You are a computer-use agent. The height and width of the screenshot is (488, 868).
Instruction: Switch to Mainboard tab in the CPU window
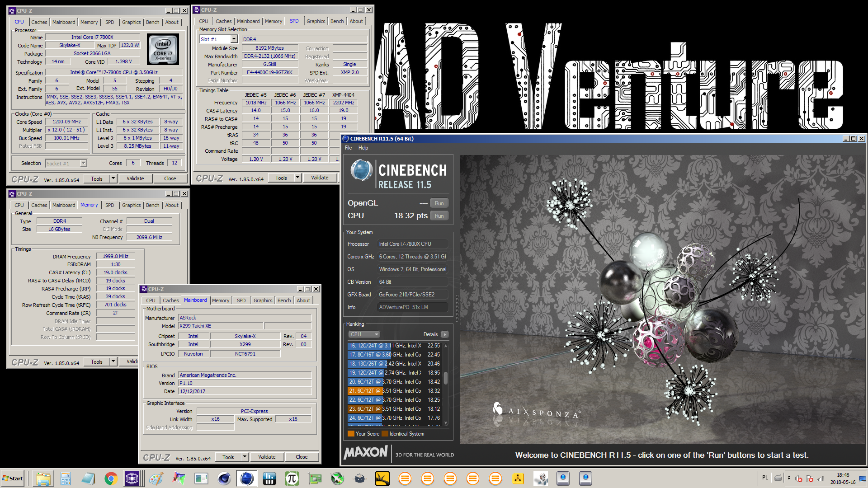[x=64, y=22]
